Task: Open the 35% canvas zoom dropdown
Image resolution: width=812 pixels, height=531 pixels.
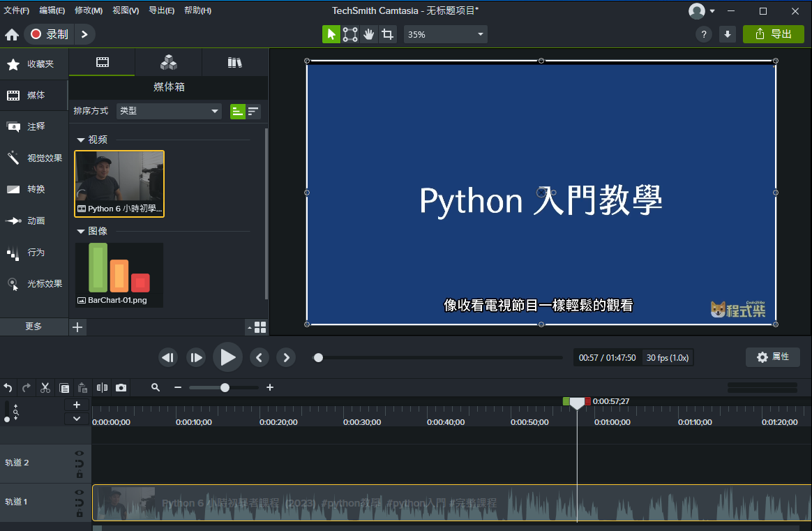Action: 445,34
